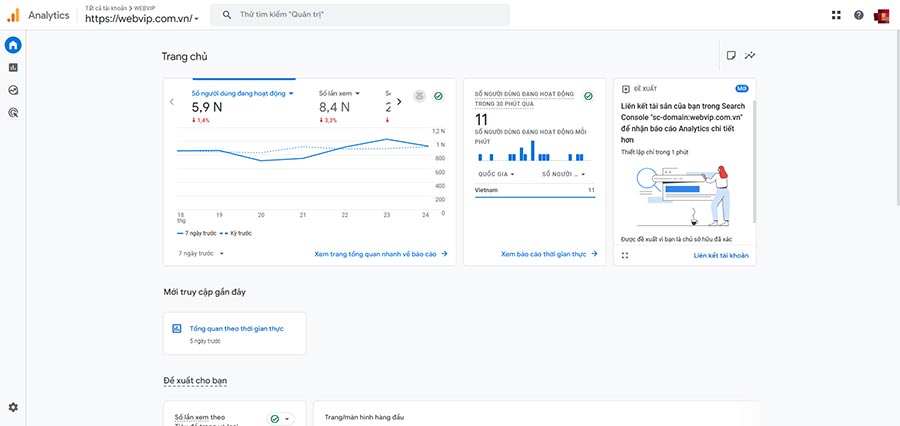Click the search field Thử tìm kiếm "Quản trị"
Screen dimensions: 900x426
[360, 15]
